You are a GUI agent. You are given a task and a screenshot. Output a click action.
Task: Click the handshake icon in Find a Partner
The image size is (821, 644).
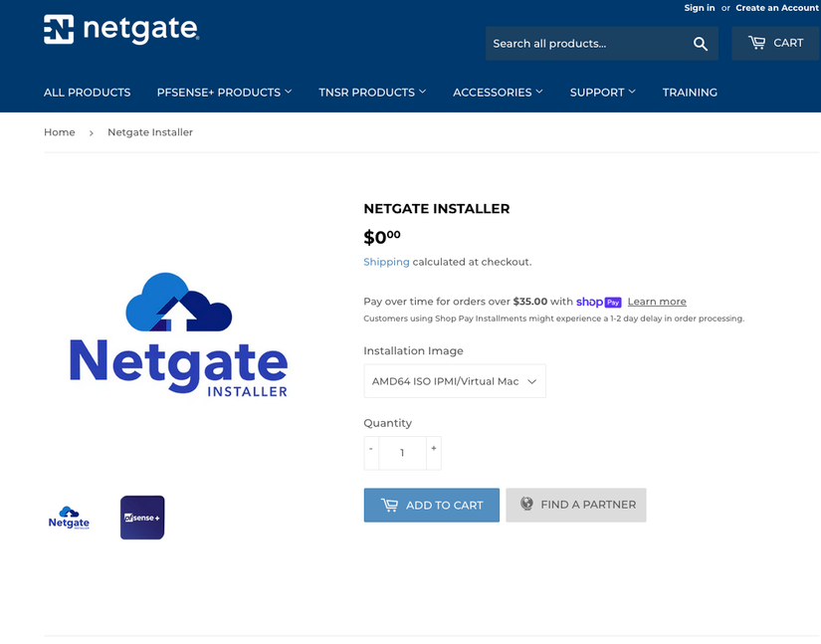coord(524,505)
